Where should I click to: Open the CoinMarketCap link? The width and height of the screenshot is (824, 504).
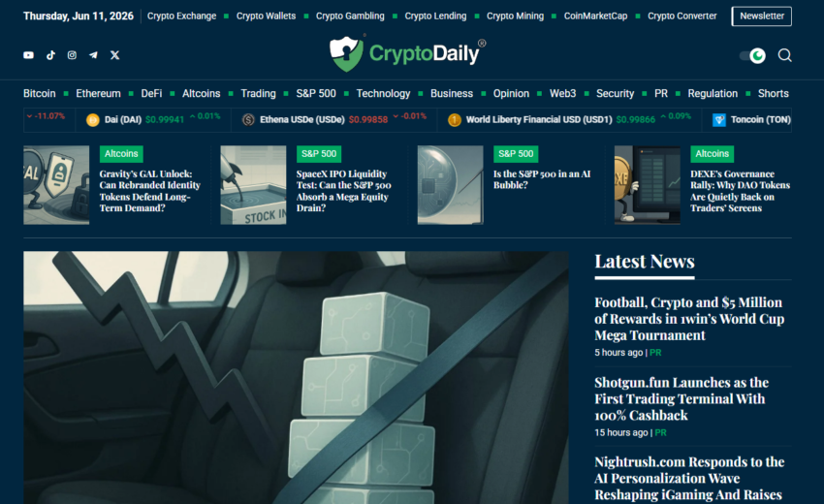coord(595,16)
